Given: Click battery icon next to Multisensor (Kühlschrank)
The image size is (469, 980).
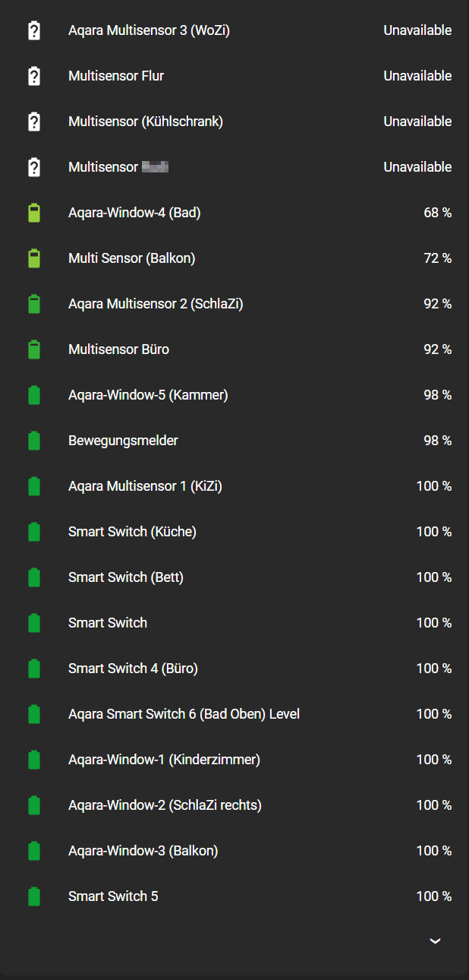Looking at the screenshot, I should 34,122.
